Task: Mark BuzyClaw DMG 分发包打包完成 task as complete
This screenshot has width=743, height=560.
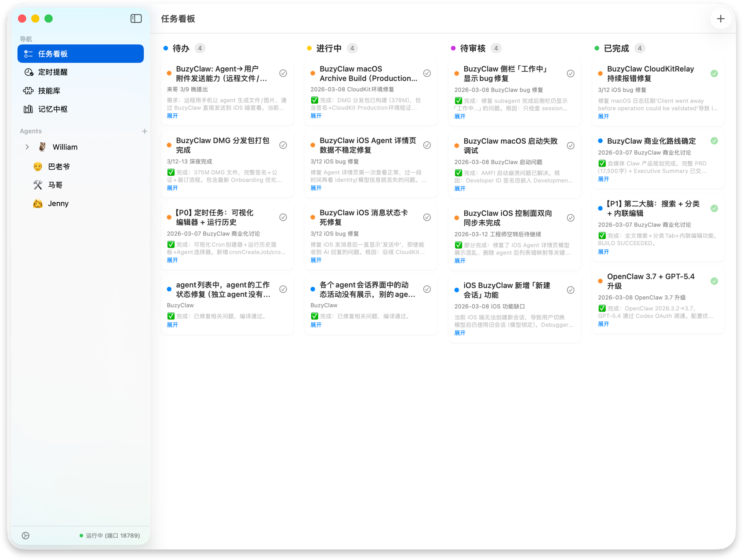Action: 283,145
